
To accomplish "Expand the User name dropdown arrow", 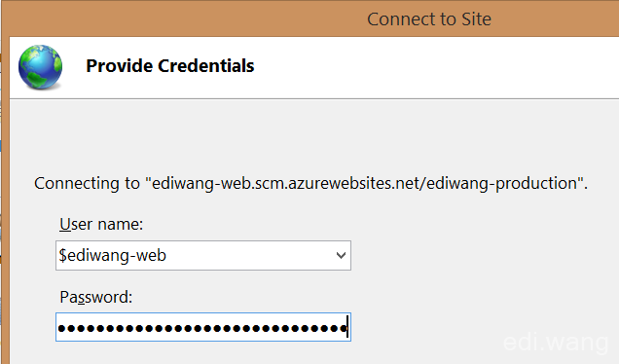I will 341,255.
